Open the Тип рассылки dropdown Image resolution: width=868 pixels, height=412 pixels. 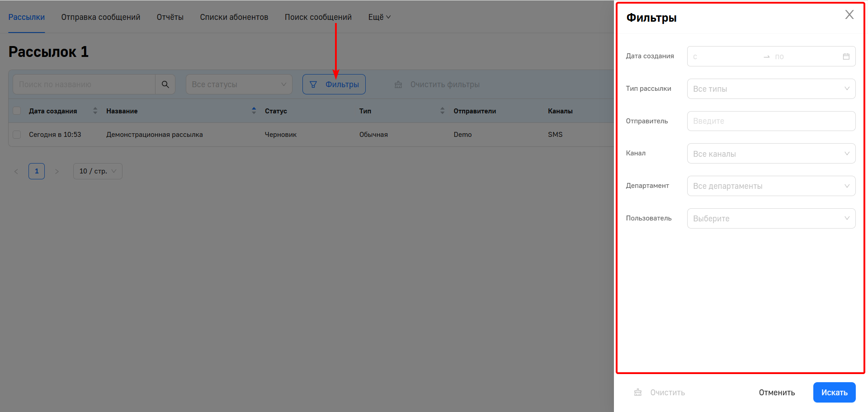[771, 89]
